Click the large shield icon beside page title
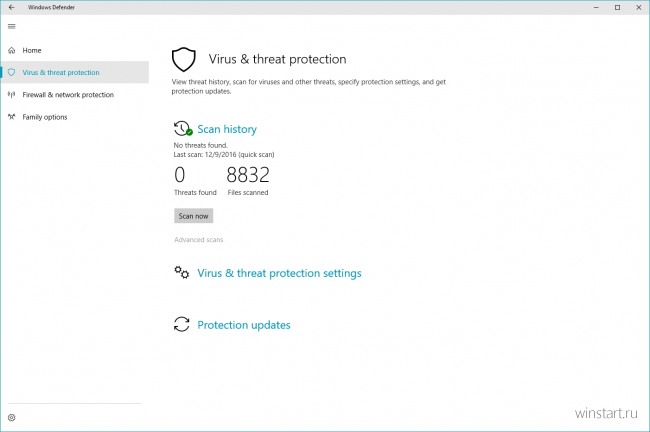650x432 pixels. click(184, 59)
